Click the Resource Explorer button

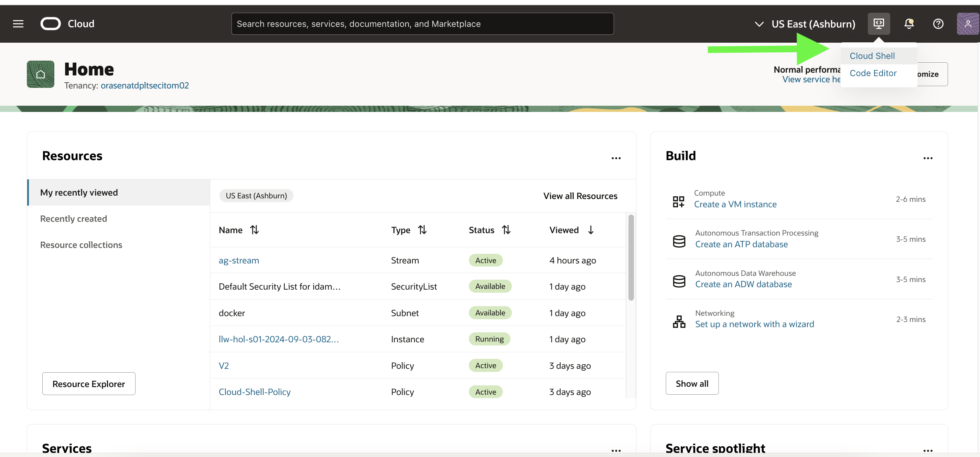89,384
